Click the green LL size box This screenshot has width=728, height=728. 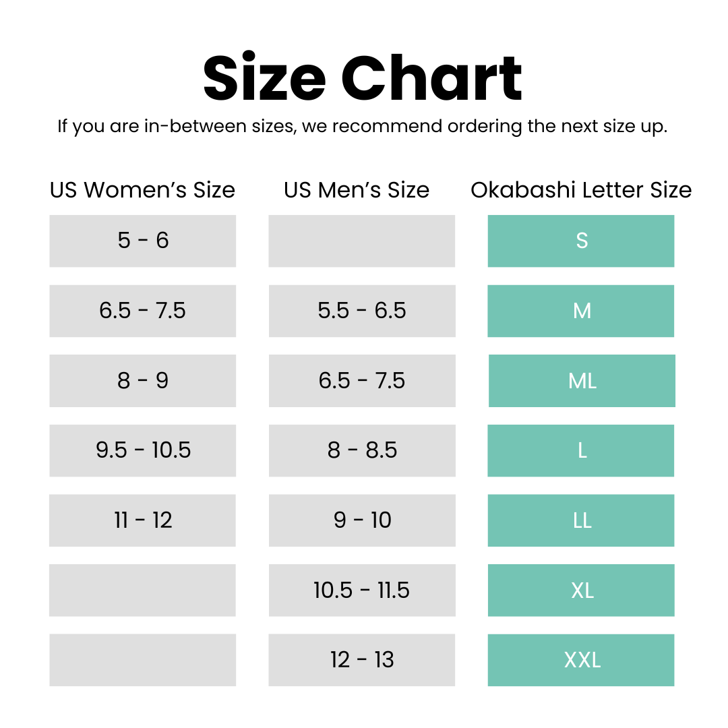581,520
